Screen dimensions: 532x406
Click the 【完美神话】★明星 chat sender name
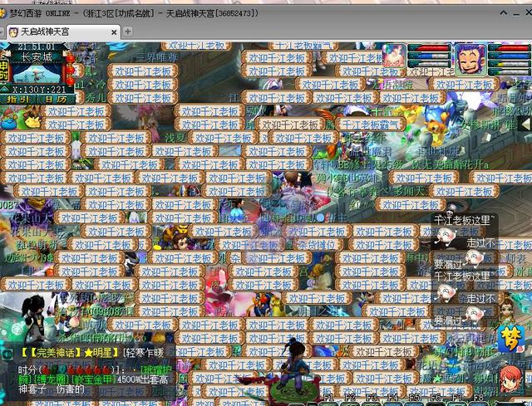70,353
